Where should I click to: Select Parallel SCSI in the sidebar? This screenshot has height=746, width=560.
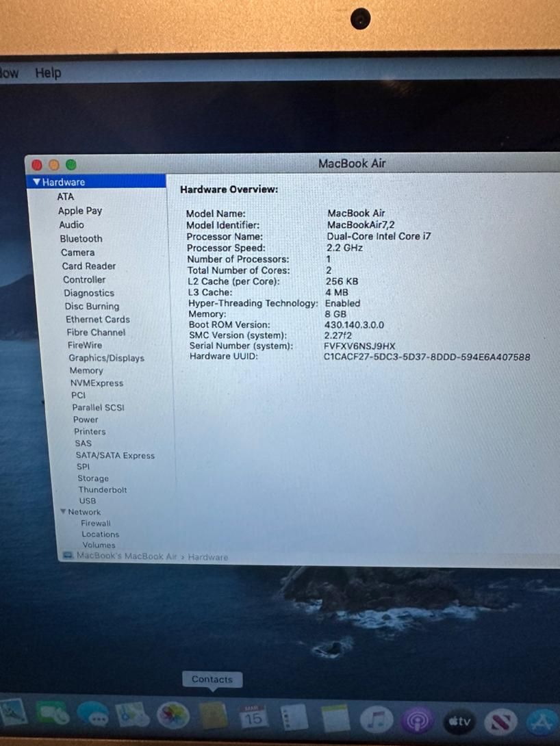tap(98, 407)
